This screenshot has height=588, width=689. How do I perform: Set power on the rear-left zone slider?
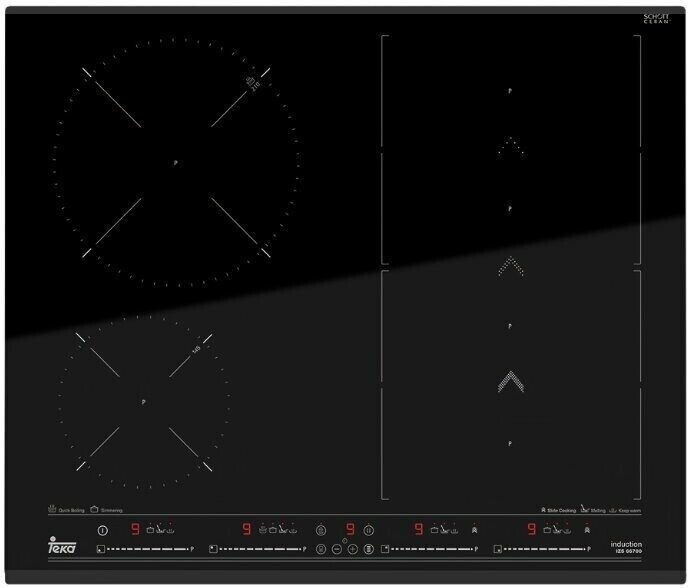click(260, 549)
